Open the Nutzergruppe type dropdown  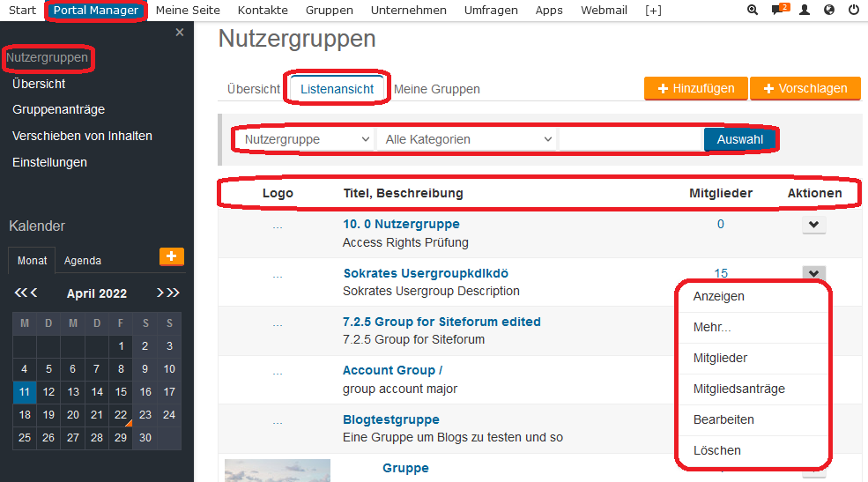click(305, 139)
